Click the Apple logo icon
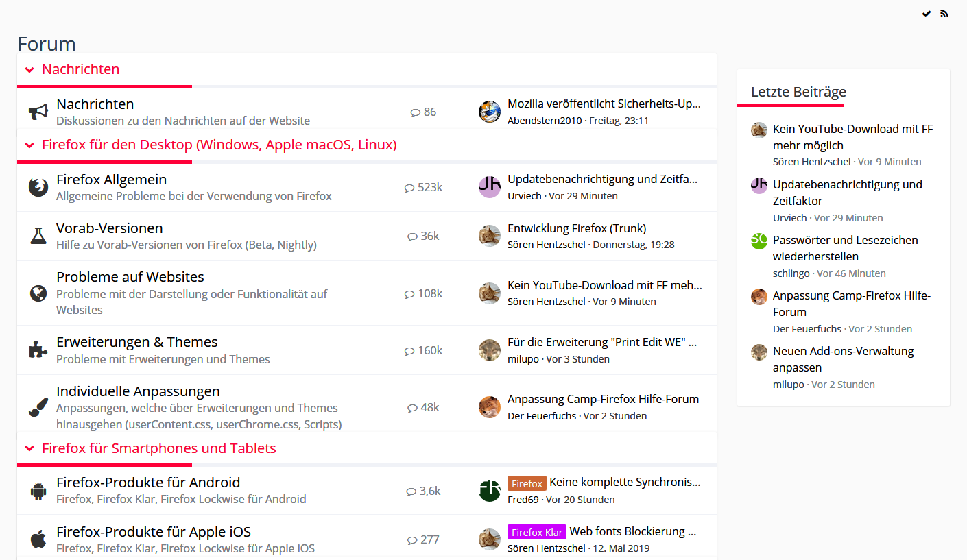Screen dimensions: 967x560 (38, 539)
